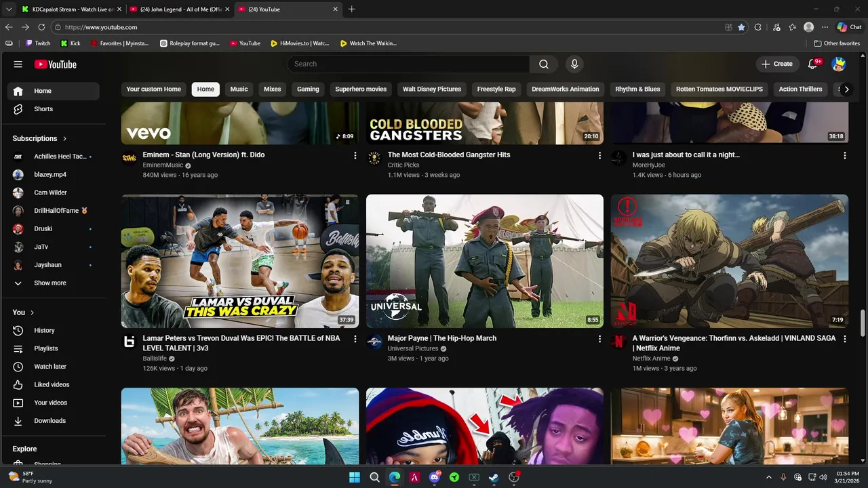Click the browser refresh button

tap(41, 27)
